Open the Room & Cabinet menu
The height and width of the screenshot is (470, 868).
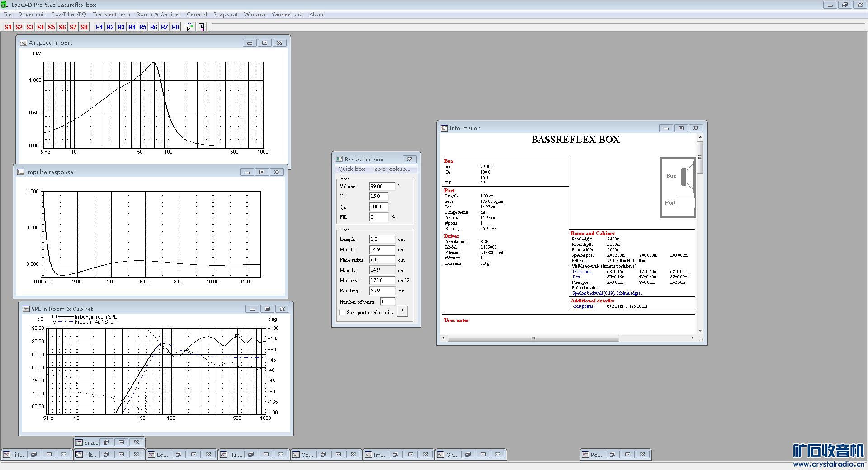158,14
